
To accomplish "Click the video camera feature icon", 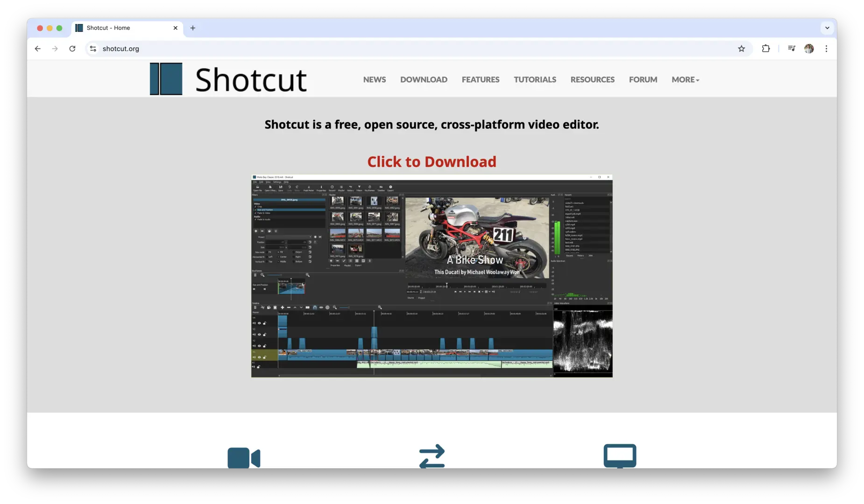I will 244,457.
